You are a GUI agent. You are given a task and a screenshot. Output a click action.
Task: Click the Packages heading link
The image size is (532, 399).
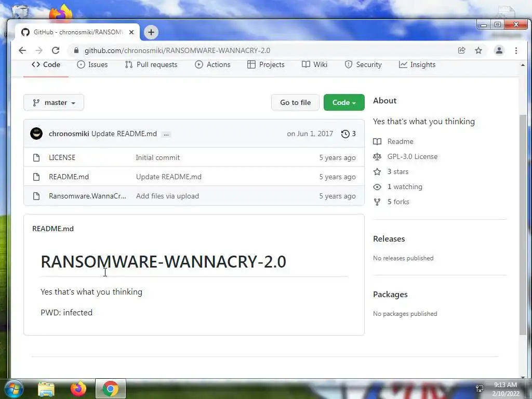point(390,295)
